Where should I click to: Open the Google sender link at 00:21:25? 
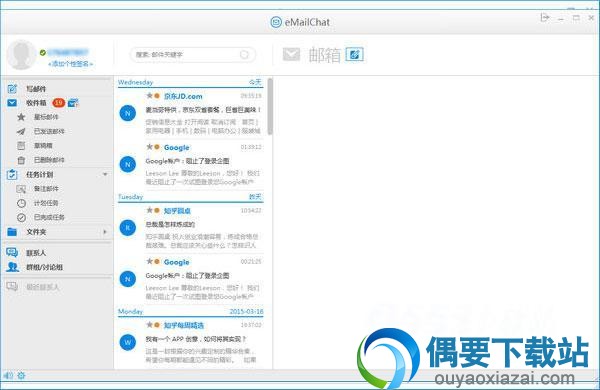point(176,262)
